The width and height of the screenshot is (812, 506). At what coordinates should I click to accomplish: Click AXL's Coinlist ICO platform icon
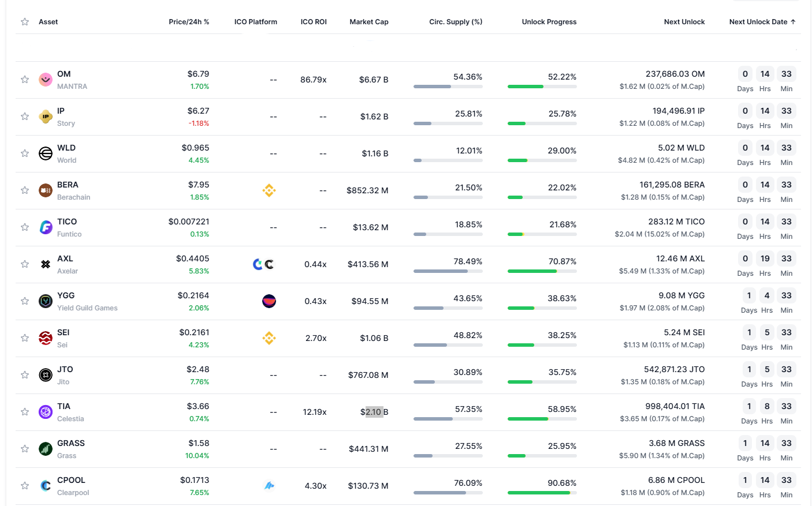point(258,264)
